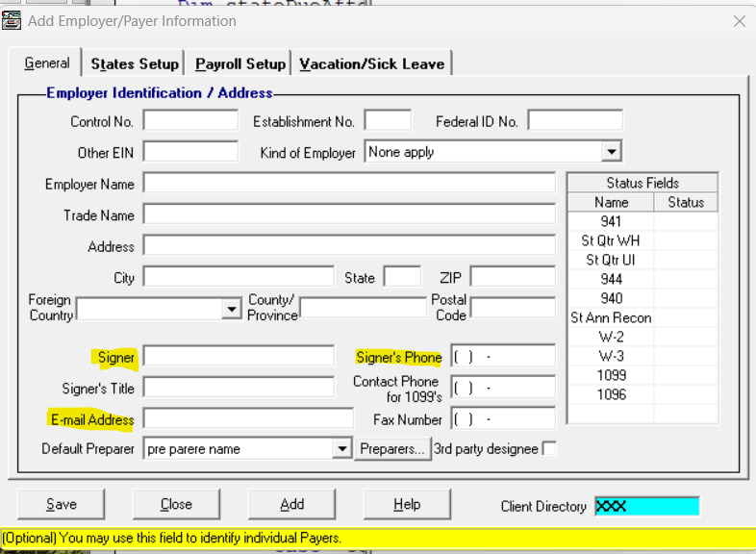Close the Add Employer/Payer Information dialog

coord(739,21)
